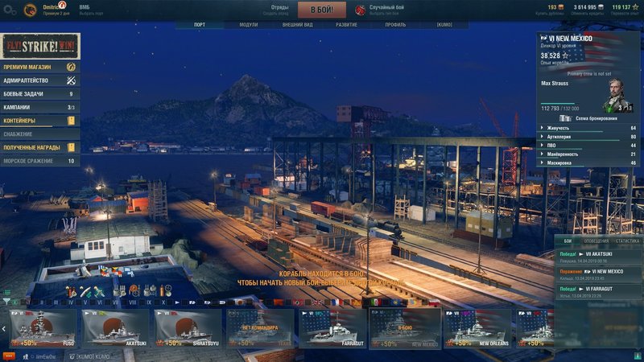Image resolution: width=644 pixels, height=362 pixels.
Task: Open the settings gear menu
Action: pos(10,10)
